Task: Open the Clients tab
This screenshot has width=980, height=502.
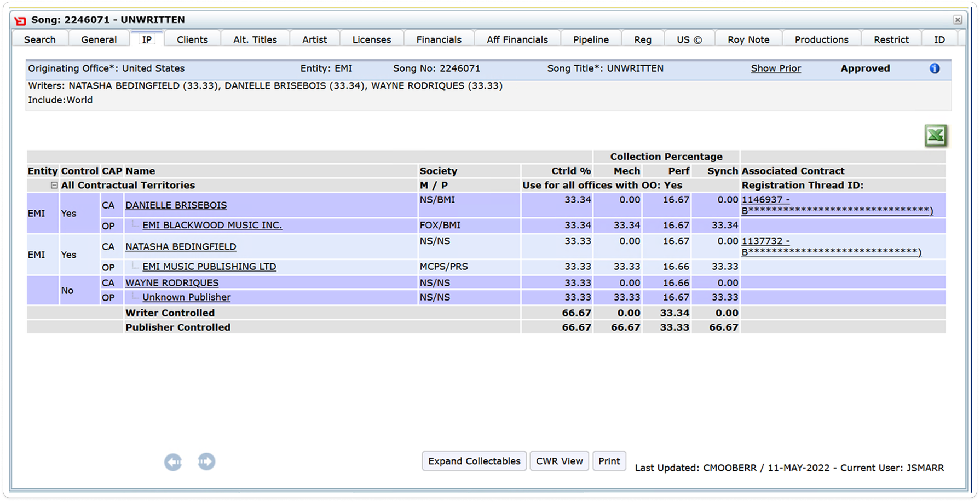Action: [x=192, y=39]
